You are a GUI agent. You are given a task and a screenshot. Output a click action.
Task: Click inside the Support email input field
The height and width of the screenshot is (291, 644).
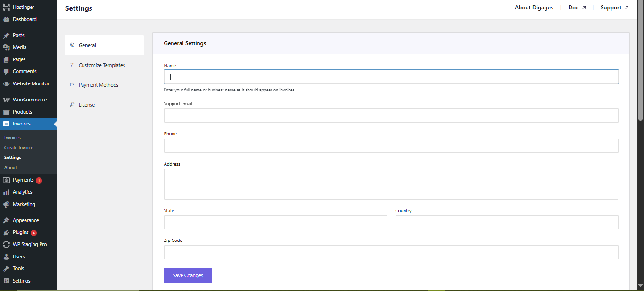click(x=391, y=116)
